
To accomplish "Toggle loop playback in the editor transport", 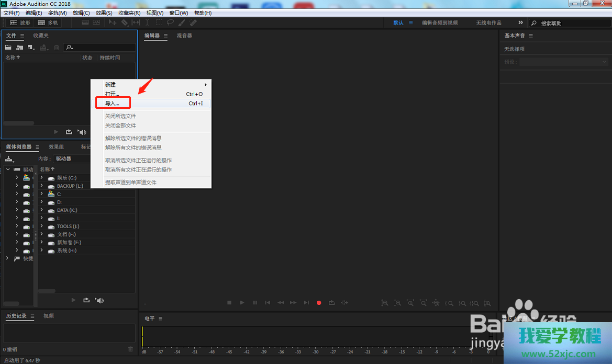I will pyautogui.click(x=331, y=303).
